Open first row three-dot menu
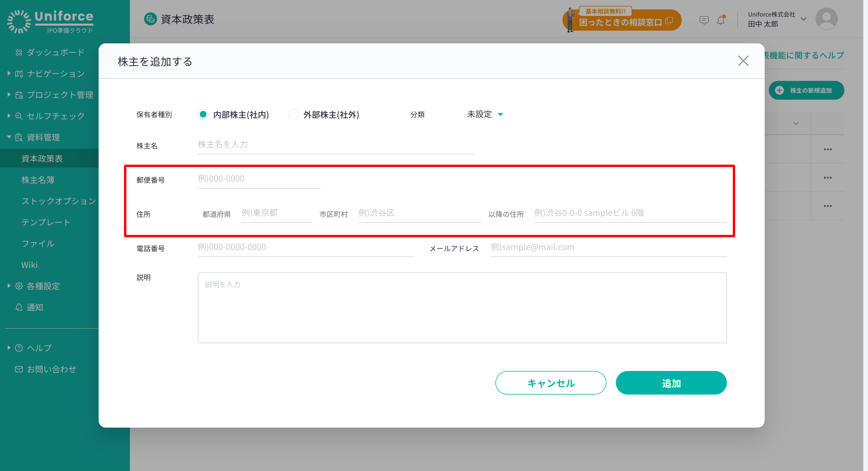Image resolution: width=868 pixels, height=471 pixels. coord(828,149)
